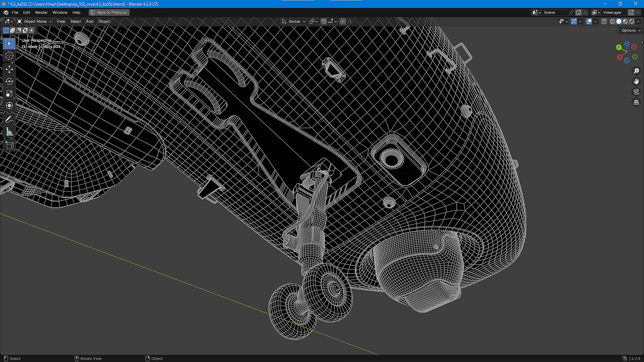The width and height of the screenshot is (644, 362).
Task: Pick the Measure tool
Action: click(9, 132)
